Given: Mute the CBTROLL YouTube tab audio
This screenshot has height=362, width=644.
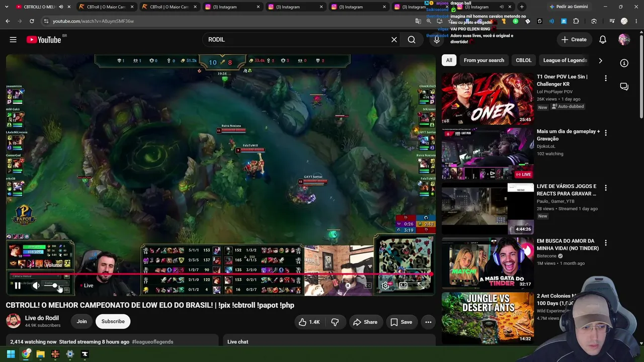Looking at the screenshot, I should [61, 7].
